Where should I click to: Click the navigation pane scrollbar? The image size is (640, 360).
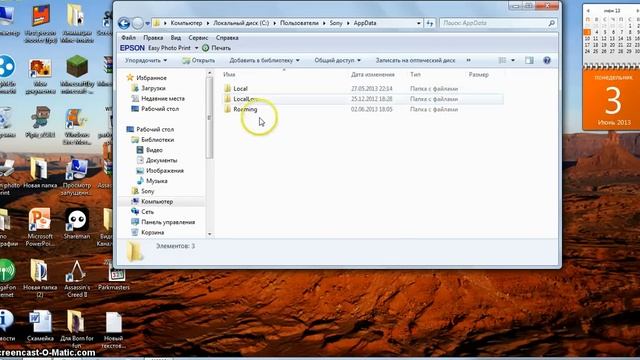point(210,118)
